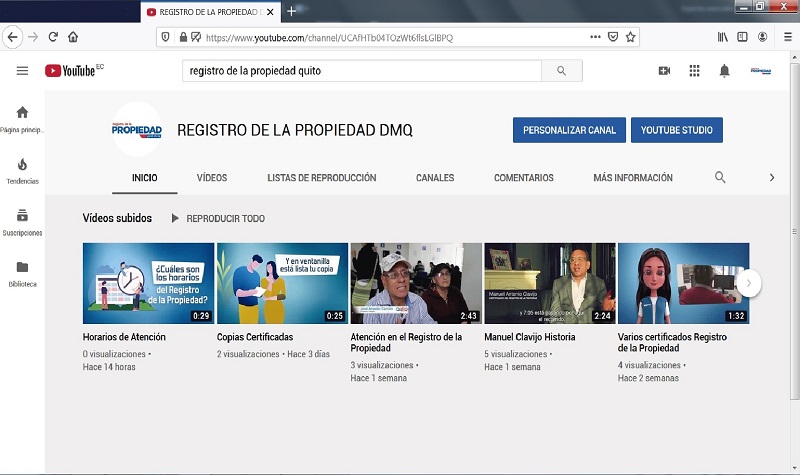The width and height of the screenshot is (800, 475).
Task: Click the tracking protection shield icon
Action: (x=165, y=37)
